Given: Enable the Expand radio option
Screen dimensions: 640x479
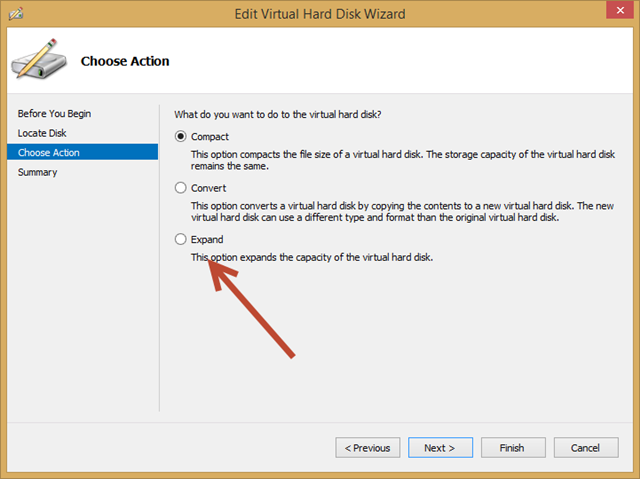Looking at the screenshot, I should coord(181,239).
